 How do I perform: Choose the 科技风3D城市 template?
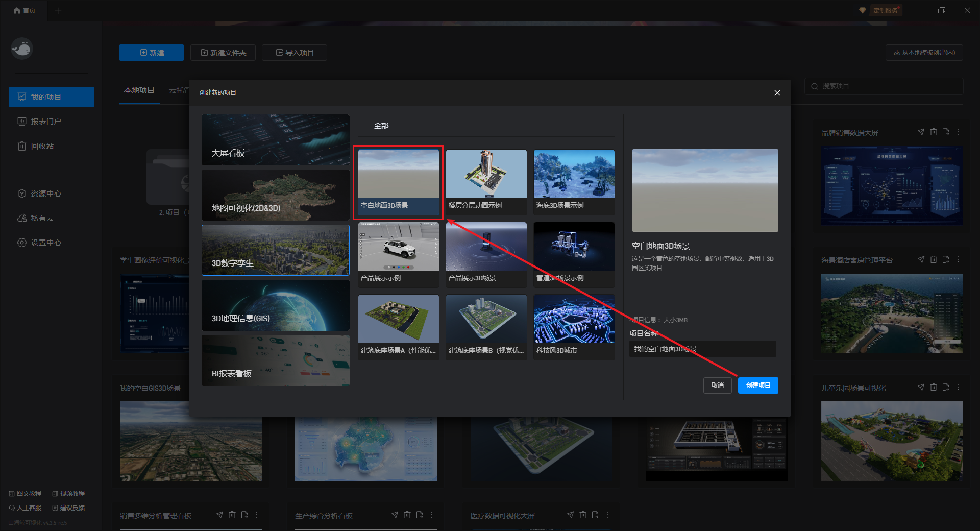tap(574, 327)
